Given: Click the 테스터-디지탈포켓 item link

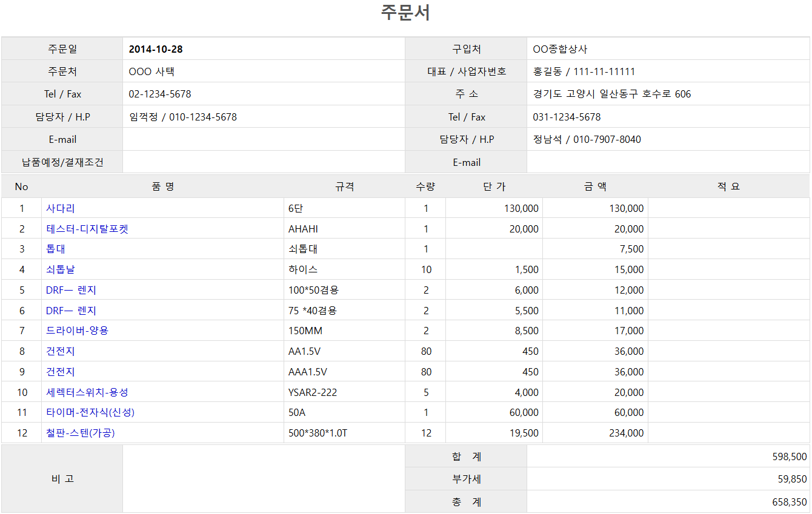Looking at the screenshot, I should click(87, 229).
